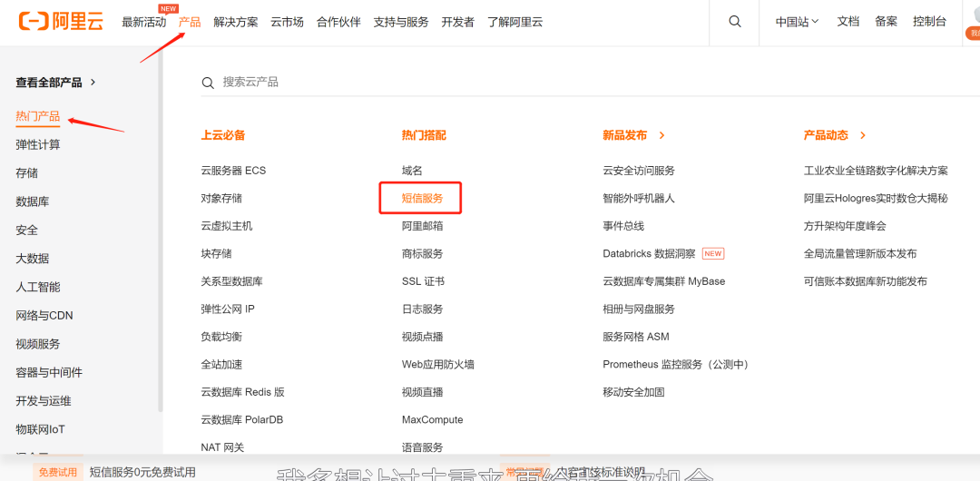Open Web应用防火墙 product link
This screenshot has width=980, height=481.
(438, 364)
